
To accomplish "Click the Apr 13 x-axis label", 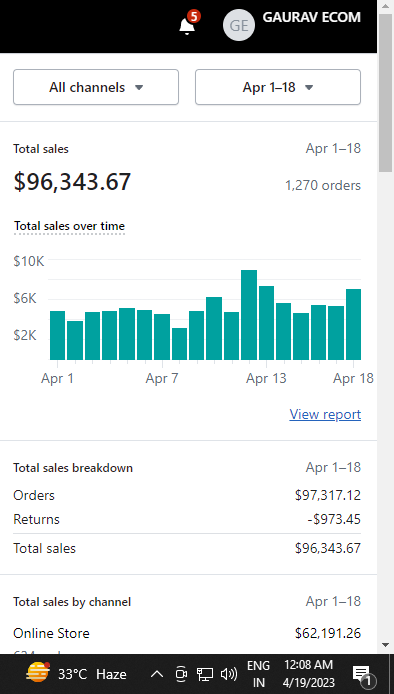I will click(267, 378).
